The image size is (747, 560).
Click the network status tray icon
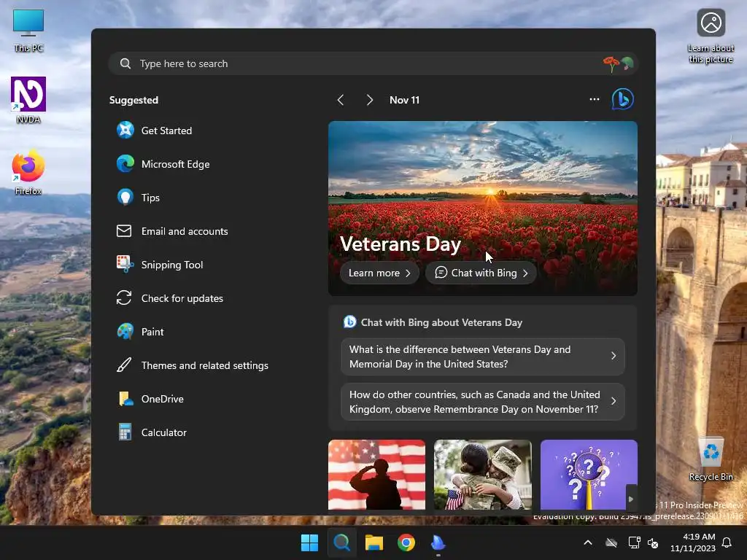point(634,542)
